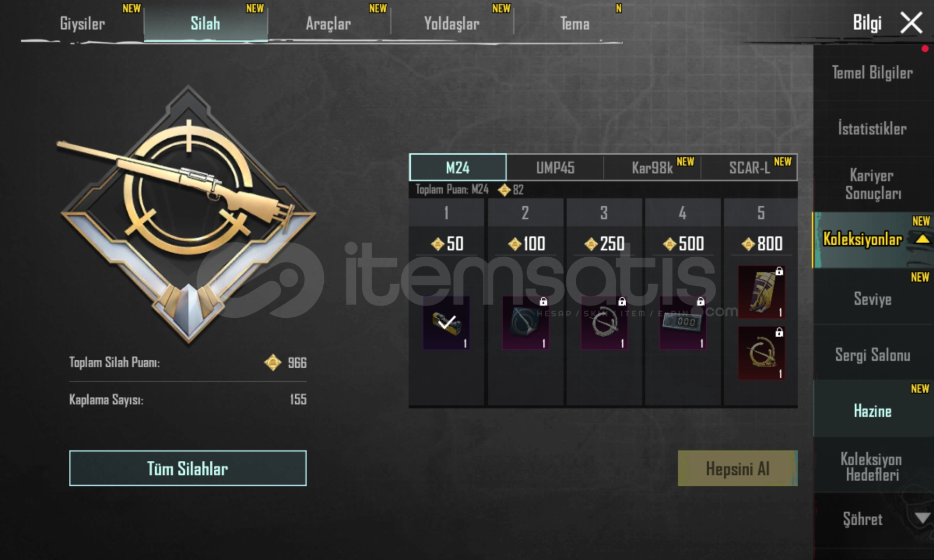The height and width of the screenshot is (560, 934).
Task: Switch to the UMP45 weapon tab
Action: coord(555,167)
